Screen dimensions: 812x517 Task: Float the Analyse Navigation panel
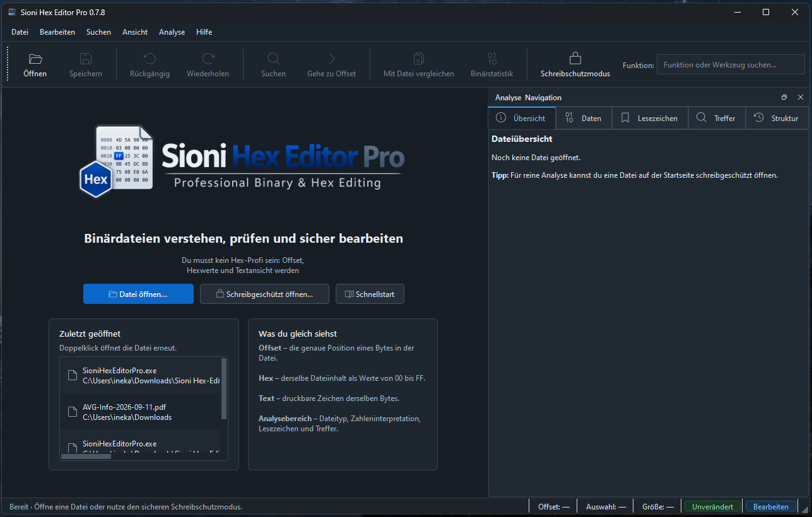pos(784,97)
